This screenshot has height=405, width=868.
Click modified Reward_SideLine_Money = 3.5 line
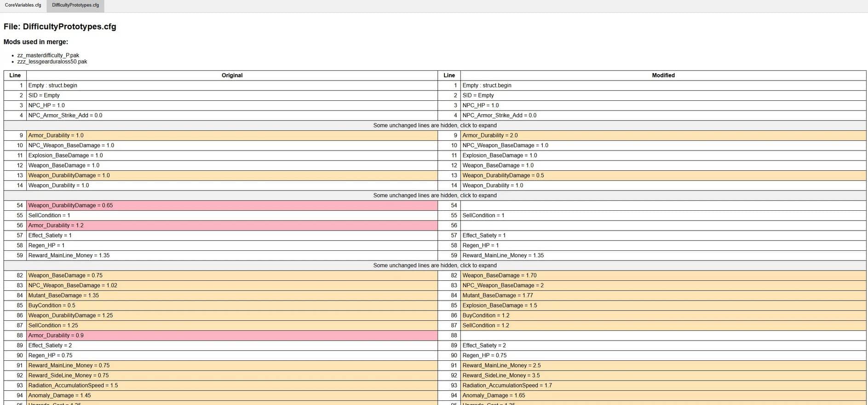pos(501,376)
